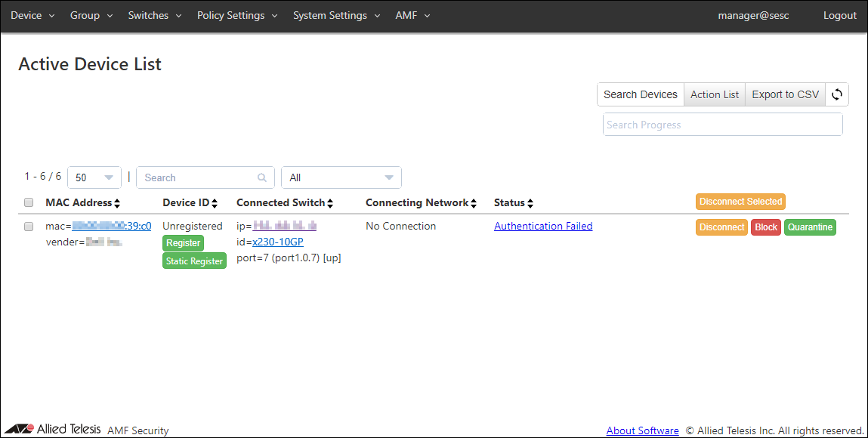The height and width of the screenshot is (438, 868).
Task: Click the refresh icon beside Export to CSV
Action: pyautogui.click(x=837, y=94)
